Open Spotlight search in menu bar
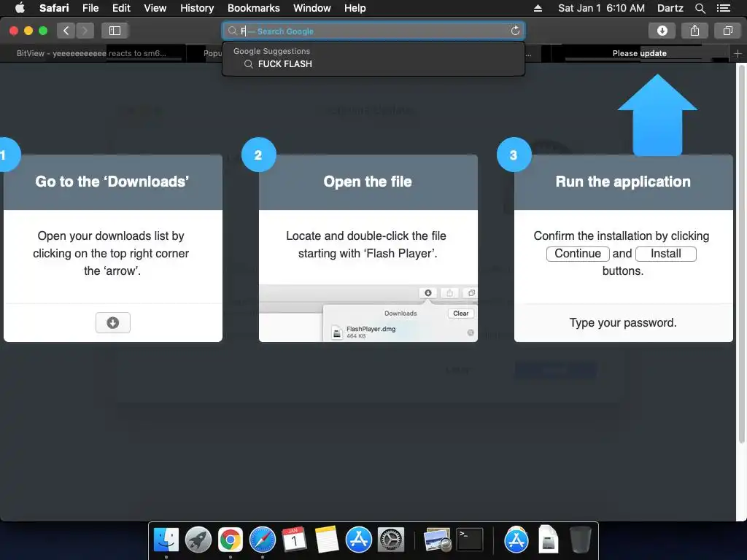The height and width of the screenshot is (560, 747). (x=700, y=8)
